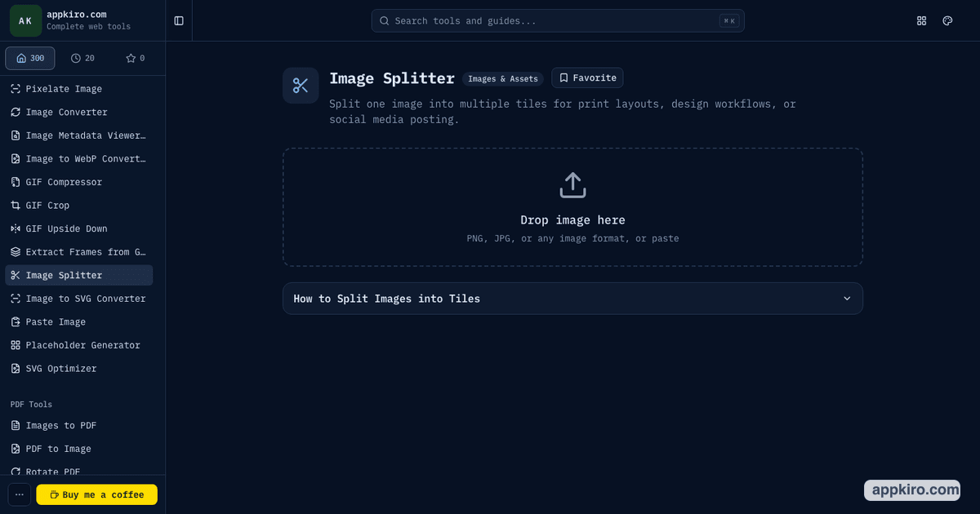This screenshot has height=514, width=980.
Task: Click the Paste Image clipboard icon
Action: pyautogui.click(x=15, y=322)
